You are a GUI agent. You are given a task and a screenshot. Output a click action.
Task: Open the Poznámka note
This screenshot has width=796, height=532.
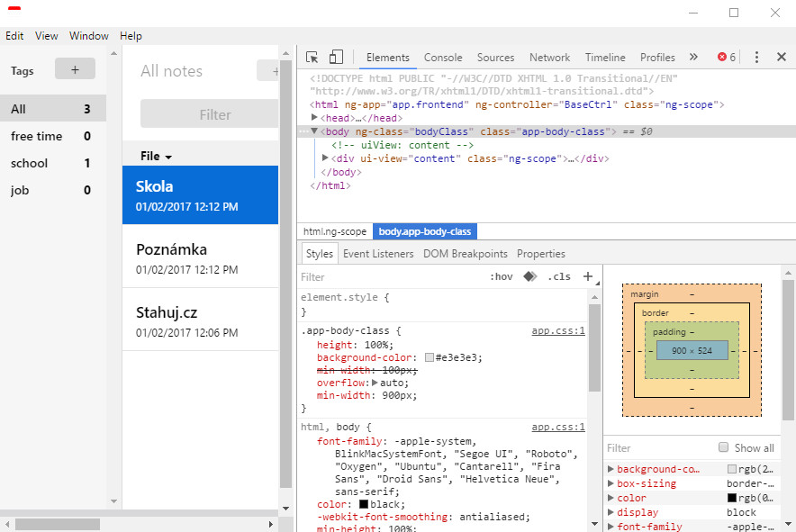tap(200, 257)
